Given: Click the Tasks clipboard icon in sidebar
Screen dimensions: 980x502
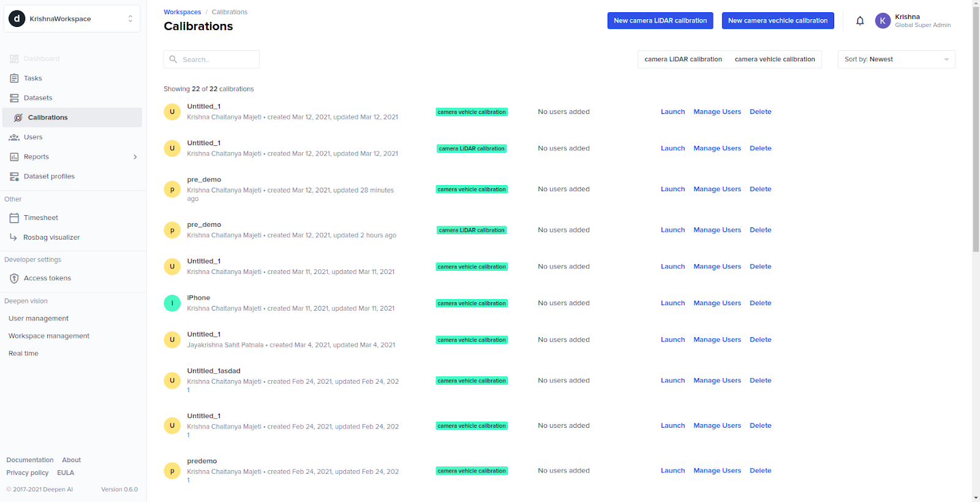Looking at the screenshot, I should tap(14, 78).
